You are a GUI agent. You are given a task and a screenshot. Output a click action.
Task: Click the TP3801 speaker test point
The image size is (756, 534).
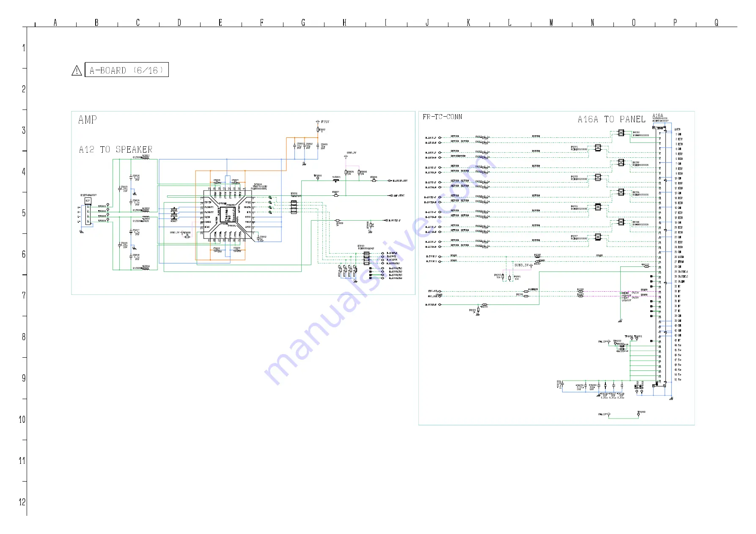pos(108,205)
